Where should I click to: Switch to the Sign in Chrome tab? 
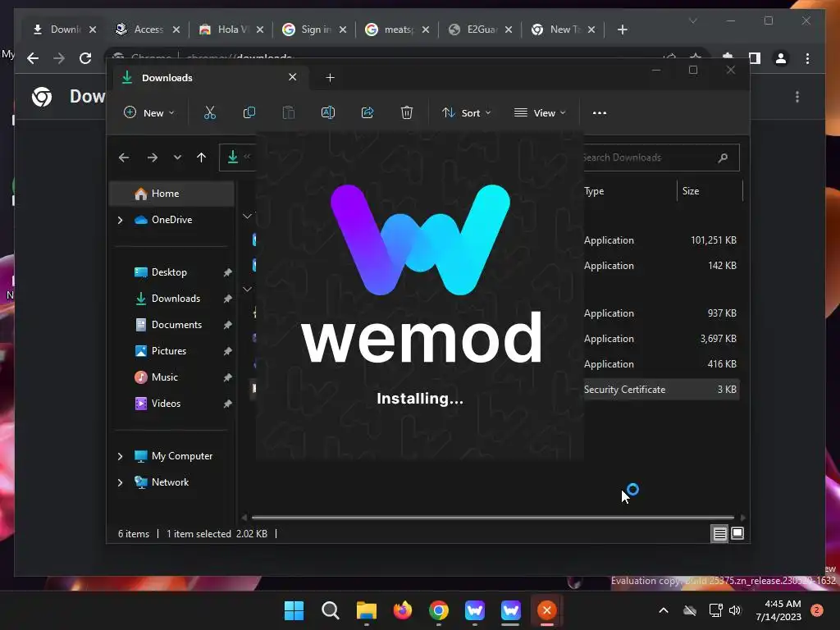coord(313,30)
